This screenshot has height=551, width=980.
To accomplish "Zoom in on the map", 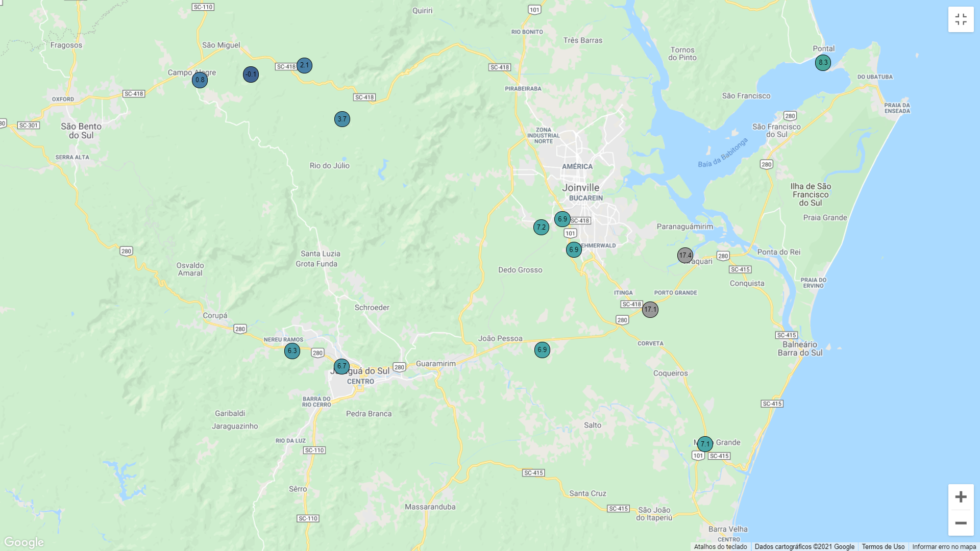I will [961, 497].
